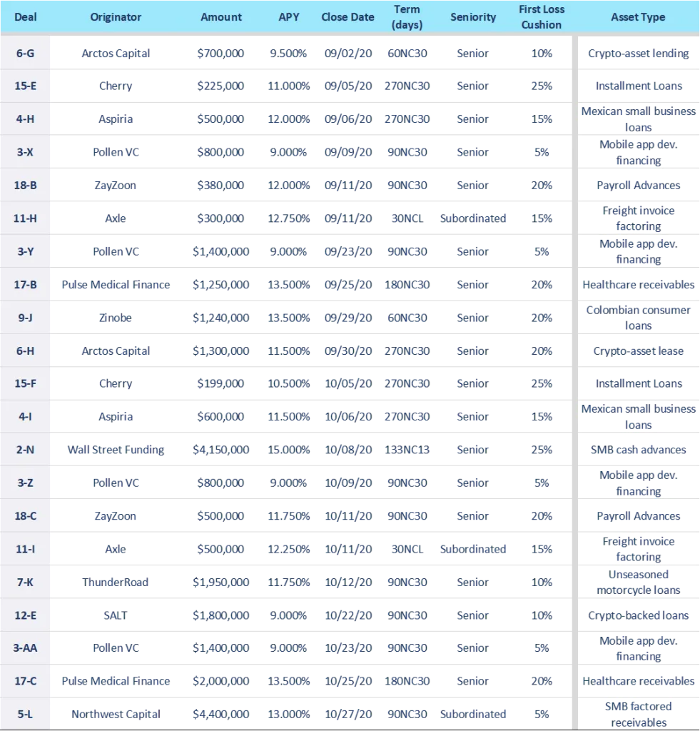Click the 13.000% APY cell
This screenshot has height=731, width=700.
(x=289, y=714)
